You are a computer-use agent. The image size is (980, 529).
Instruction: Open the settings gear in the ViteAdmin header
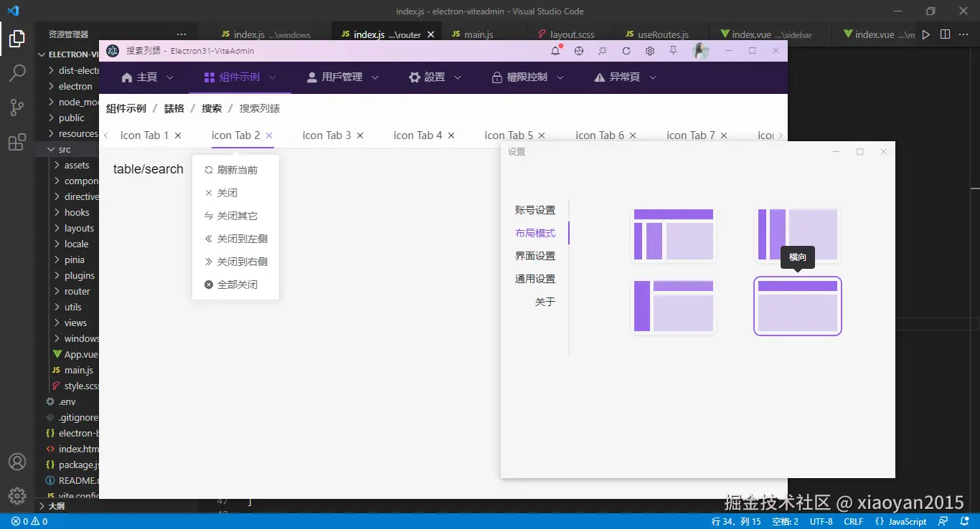(x=649, y=51)
